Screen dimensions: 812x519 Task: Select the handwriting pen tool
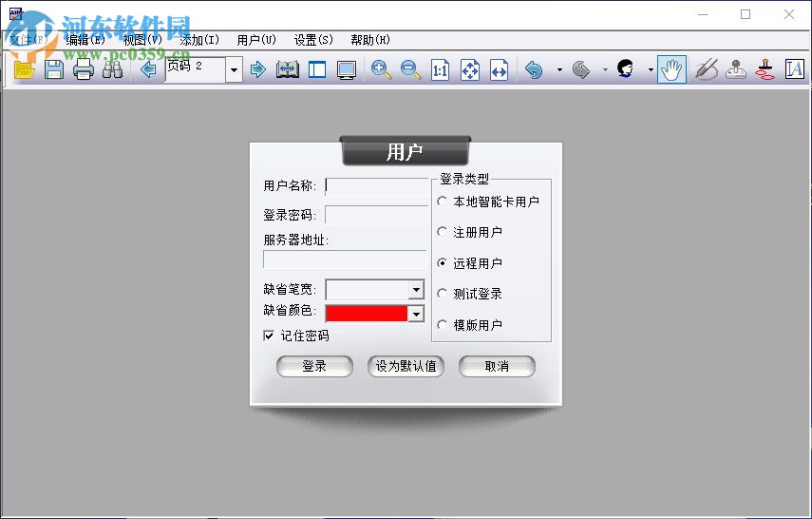click(707, 69)
